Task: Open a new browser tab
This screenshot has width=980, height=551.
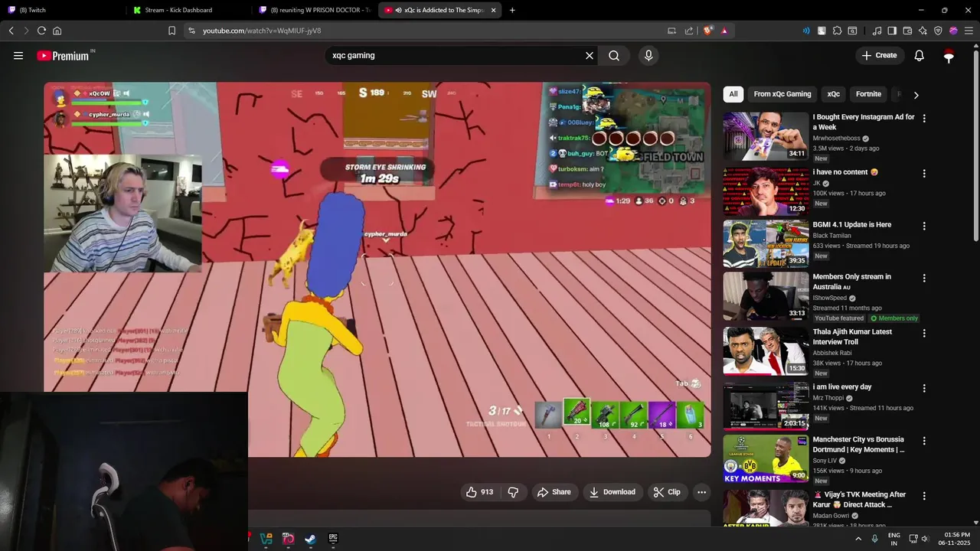Action: point(512,10)
